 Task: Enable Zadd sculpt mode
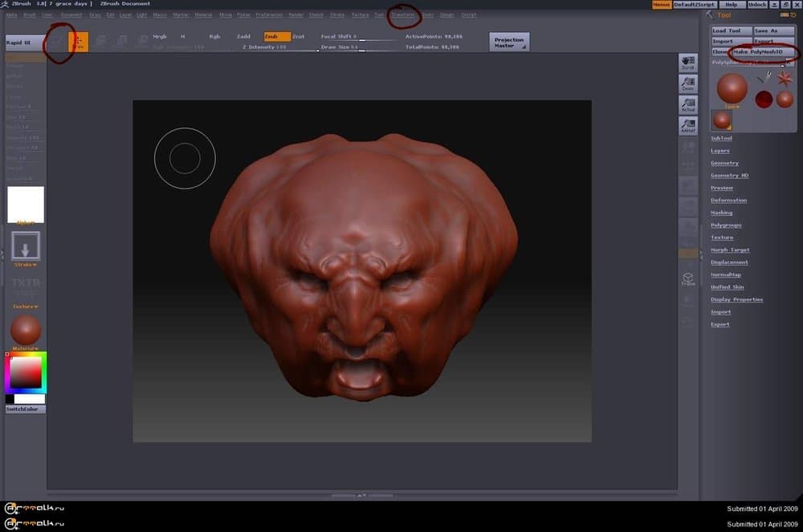244,37
